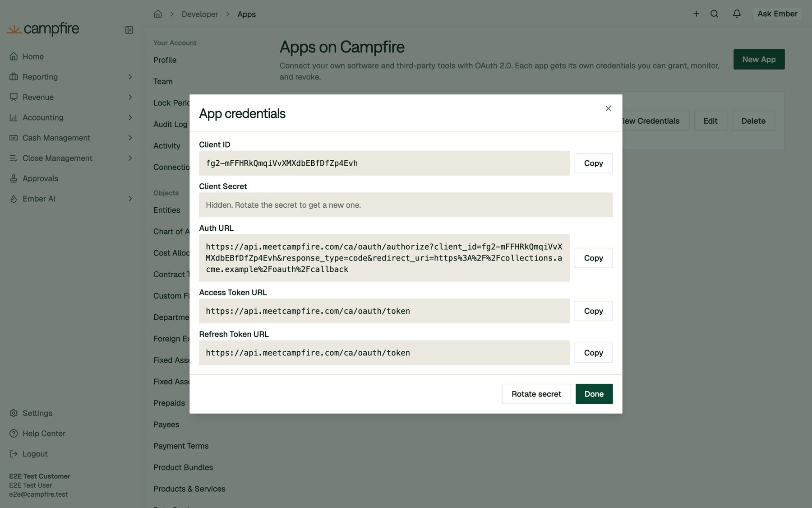Screen dimensions: 812x508
Task: Open Activity menu item
Action: (166, 146)
